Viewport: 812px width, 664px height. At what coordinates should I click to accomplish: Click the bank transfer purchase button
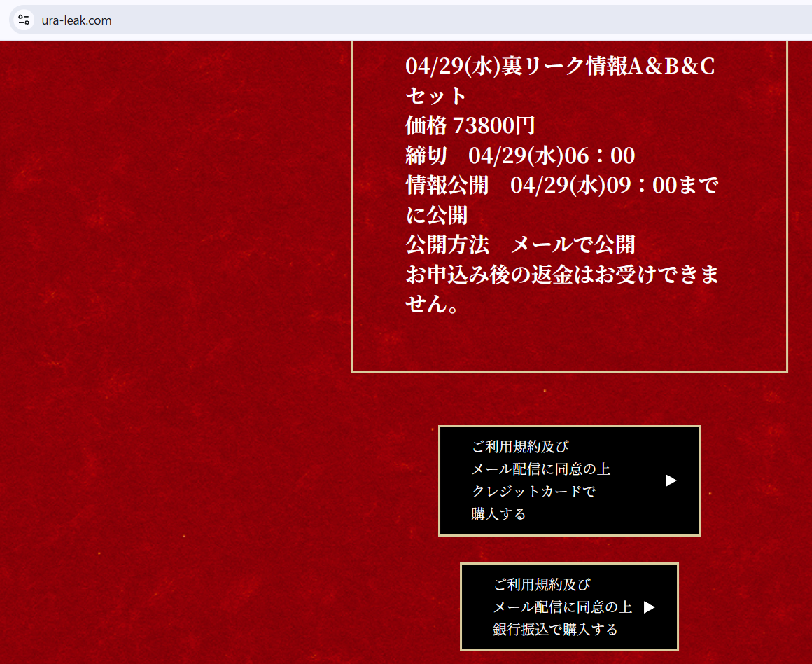569,607
